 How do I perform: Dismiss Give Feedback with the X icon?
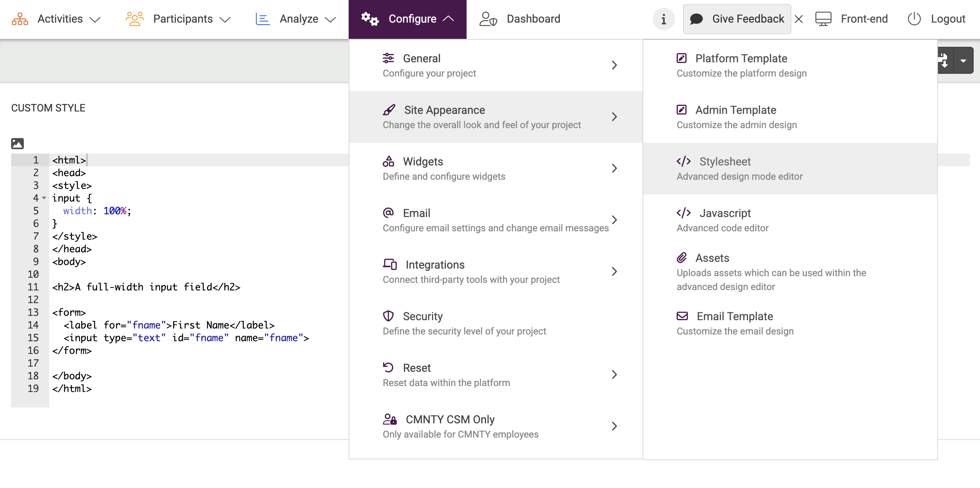799,19
